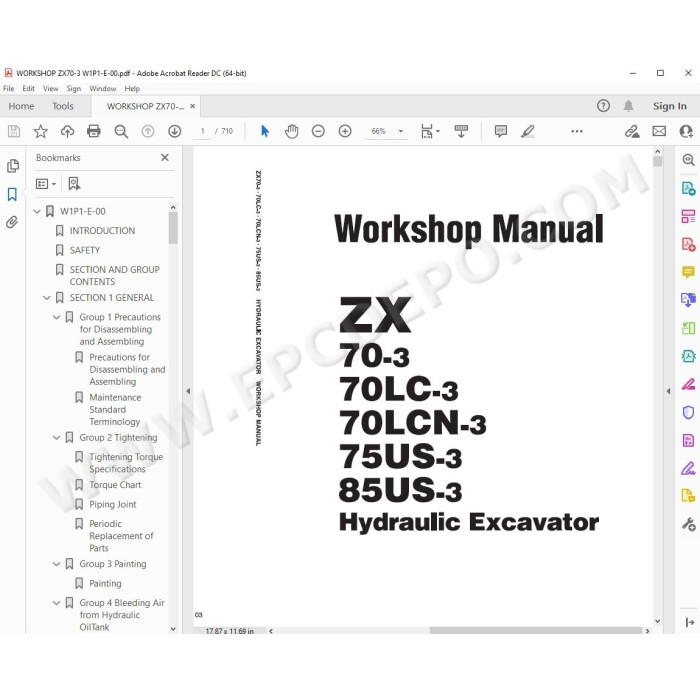This screenshot has height=700, width=700.
Task: Open More Tools wrench icon
Action: tap(688, 524)
